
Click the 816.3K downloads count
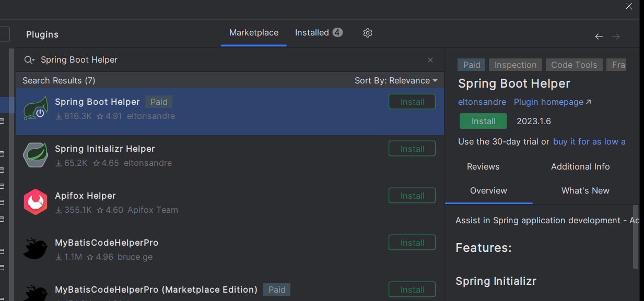pyautogui.click(x=74, y=116)
